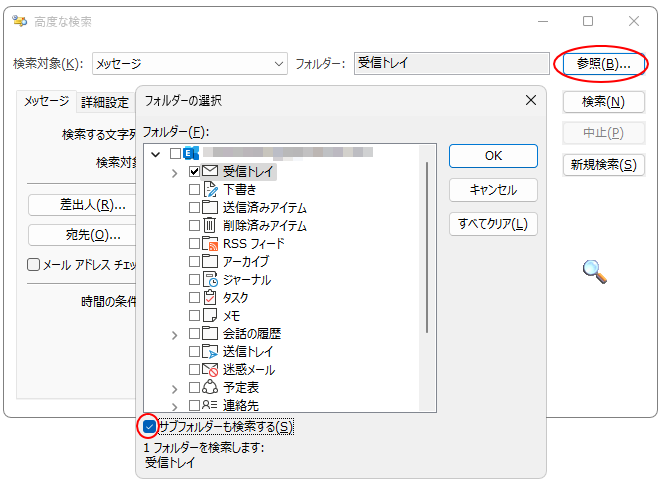Click the タスク clipboard icon
The image size is (659, 483).
tap(210, 297)
